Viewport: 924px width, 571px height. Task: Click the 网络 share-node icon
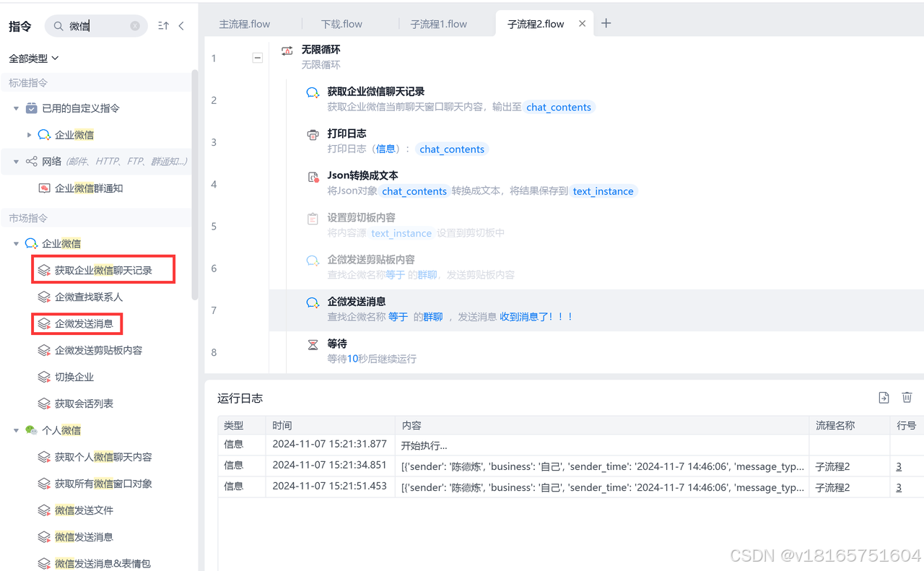coord(31,162)
